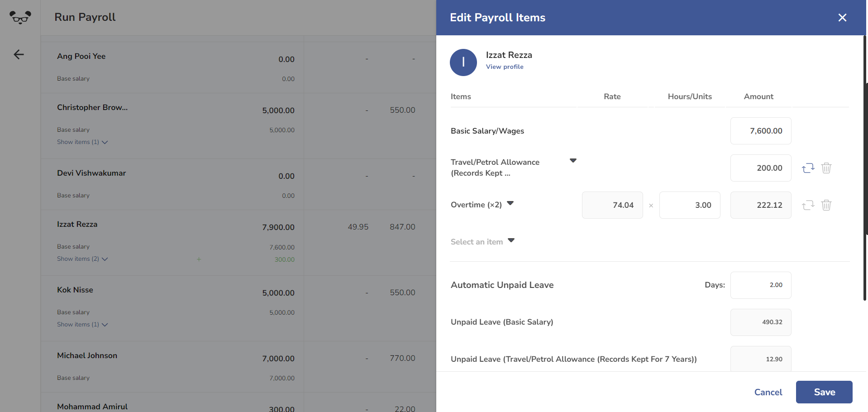The height and width of the screenshot is (412, 868).
Task: Click the back arrow in the sidebar
Action: [19, 54]
